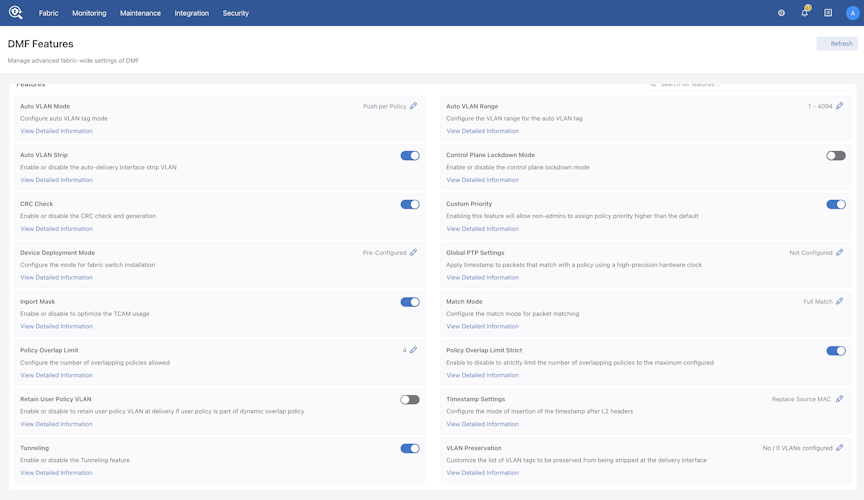Open the Maintenance menu
864x500 pixels.
pyautogui.click(x=141, y=13)
